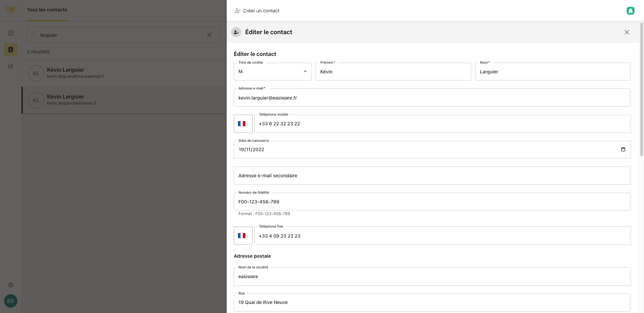Open country flag selector for Téléphone fixe

[243, 236]
